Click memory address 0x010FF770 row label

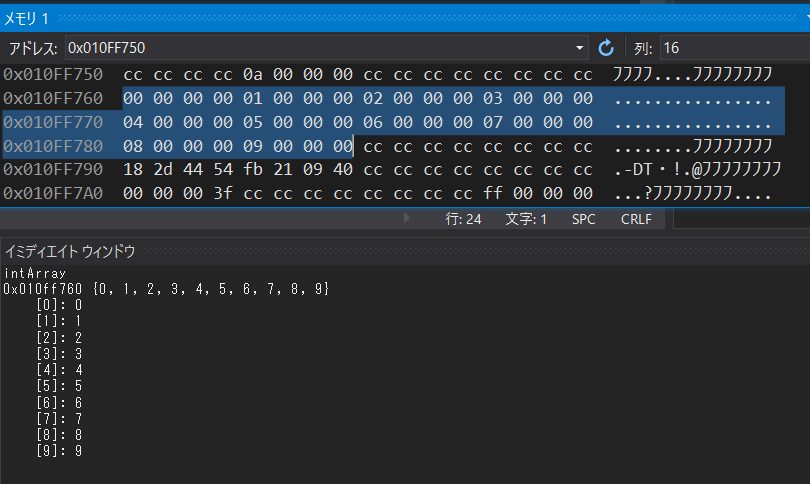(53, 122)
